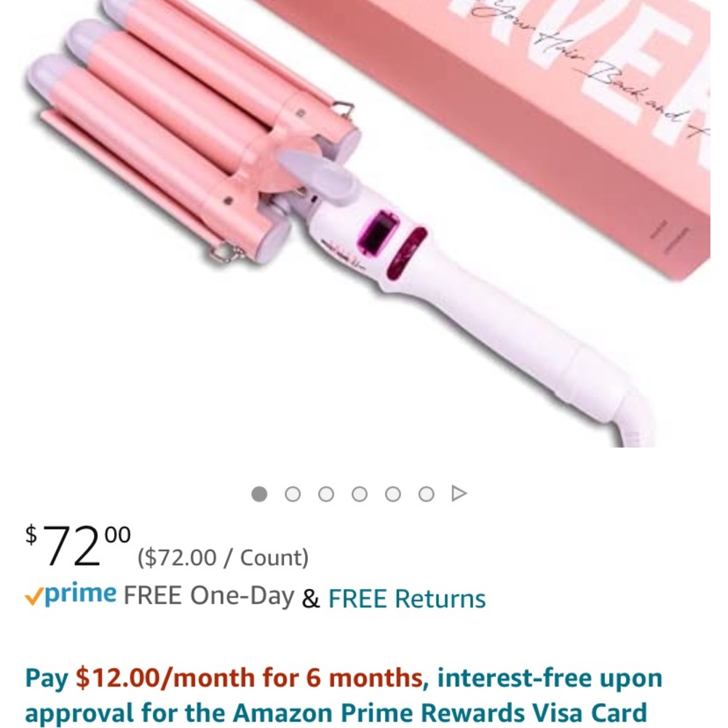Click the pink product box in photo
Screen dimensions: 728x728
[534, 116]
